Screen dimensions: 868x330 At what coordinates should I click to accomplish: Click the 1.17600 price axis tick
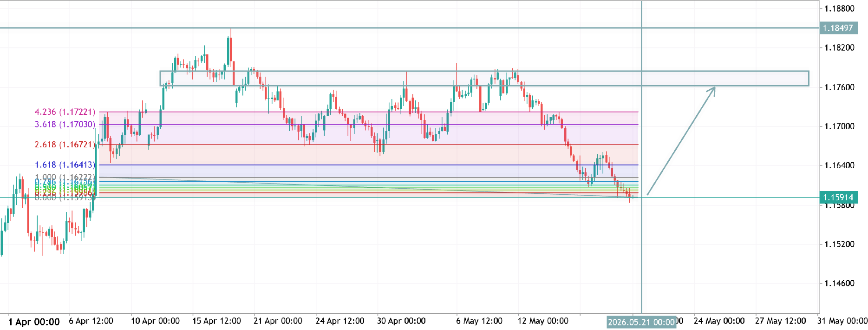coord(839,87)
